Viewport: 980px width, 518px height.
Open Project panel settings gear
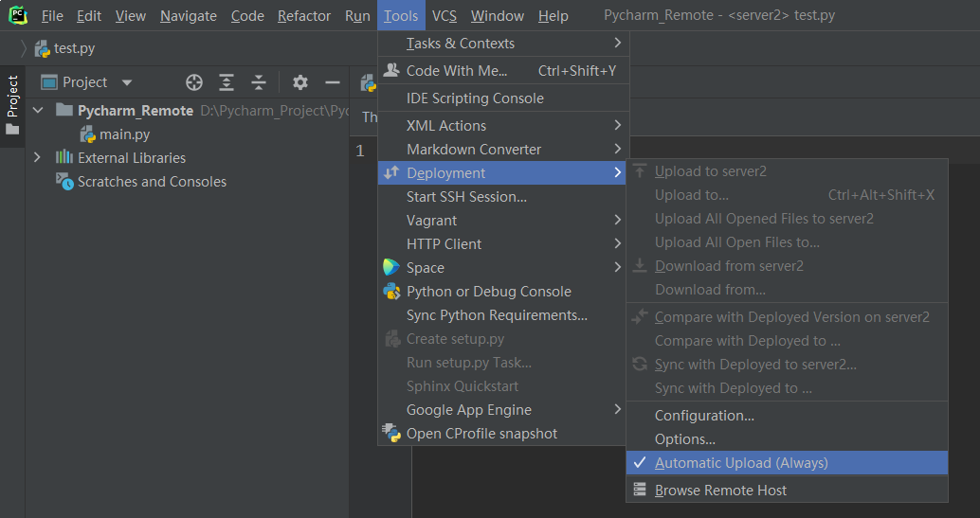click(300, 82)
